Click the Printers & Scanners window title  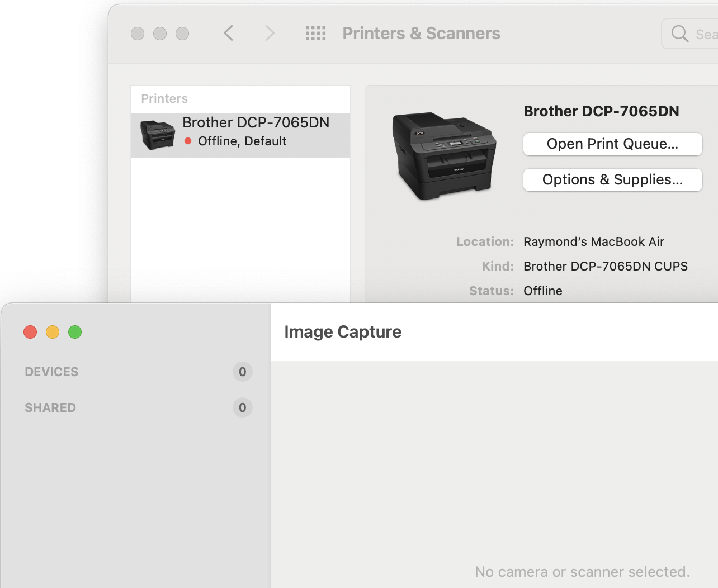tap(421, 34)
